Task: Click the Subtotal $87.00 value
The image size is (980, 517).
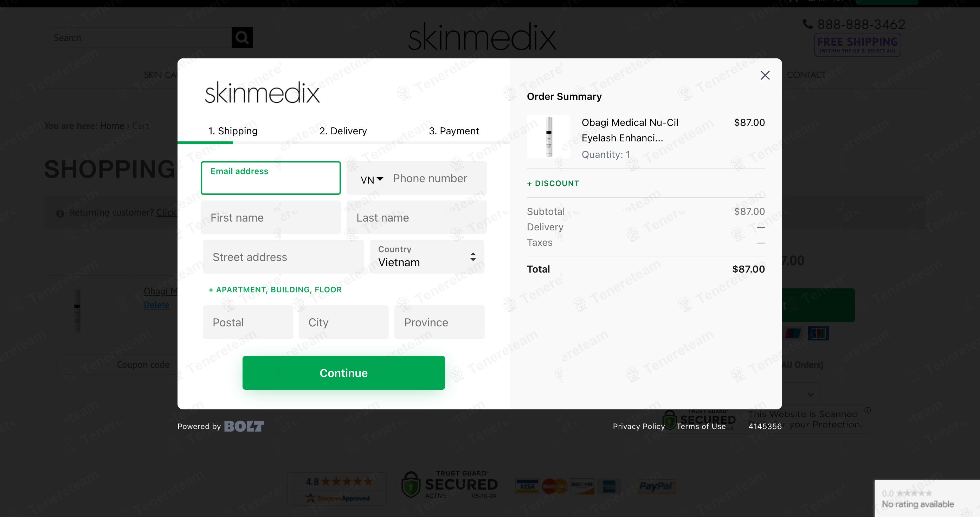Action: (749, 211)
